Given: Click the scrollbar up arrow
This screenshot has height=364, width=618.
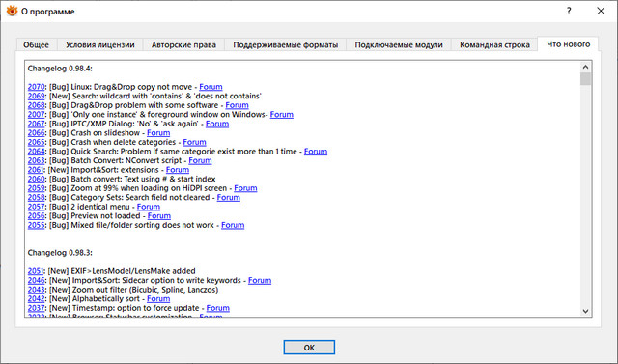Looking at the screenshot, I should click(x=585, y=67).
